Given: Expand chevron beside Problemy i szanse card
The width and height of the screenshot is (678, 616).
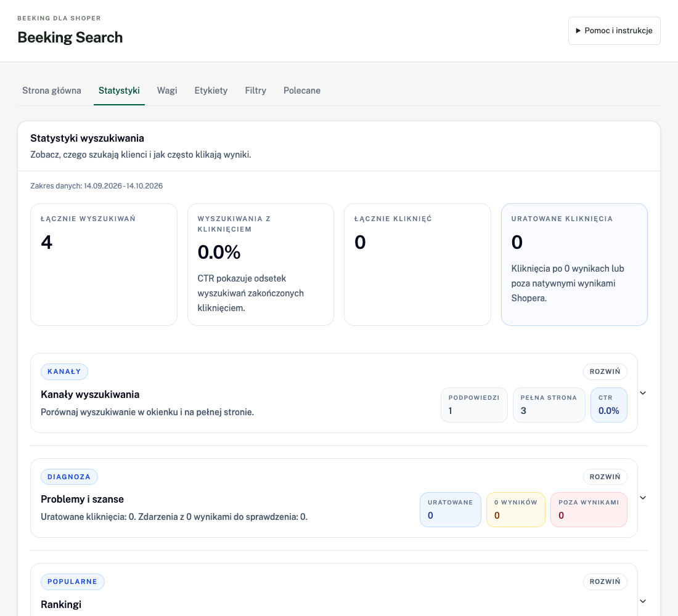Looking at the screenshot, I should pos(643,498).
